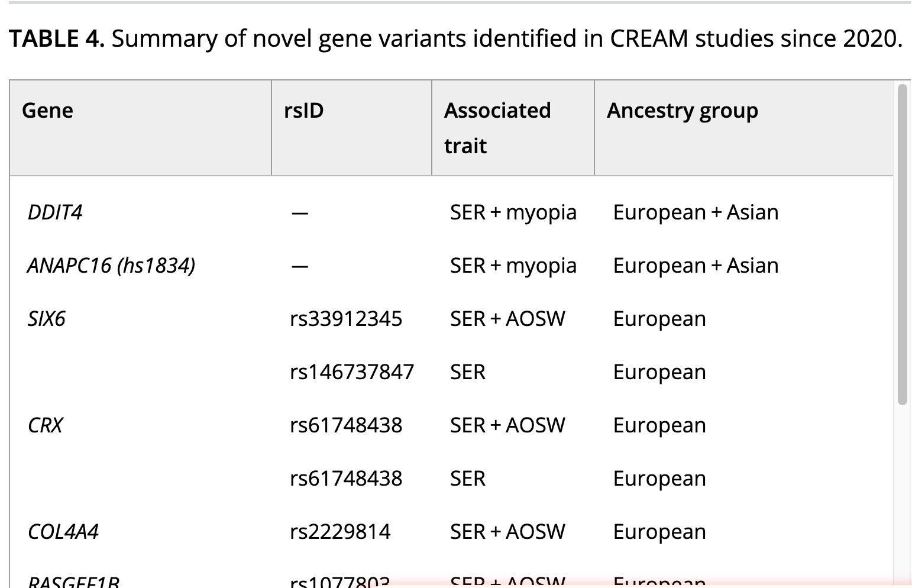The image size is (912, 588).
Task: Click SER + myopia in DDIT4 row
Action: [x=513, y=212]
